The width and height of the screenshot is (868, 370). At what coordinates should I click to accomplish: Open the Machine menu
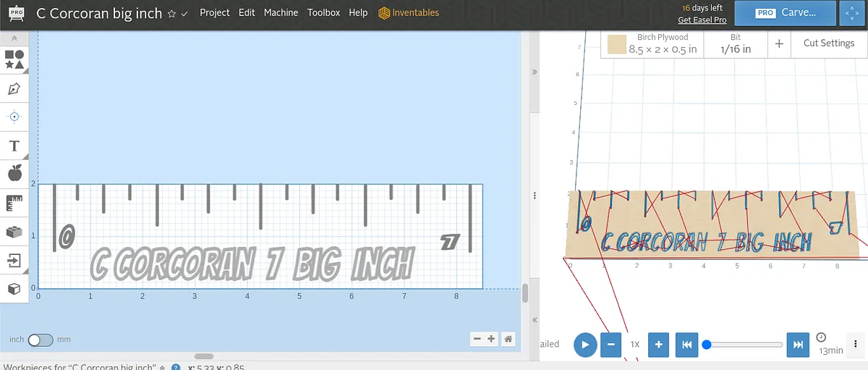pyautogui.click(x=281, y=13)
